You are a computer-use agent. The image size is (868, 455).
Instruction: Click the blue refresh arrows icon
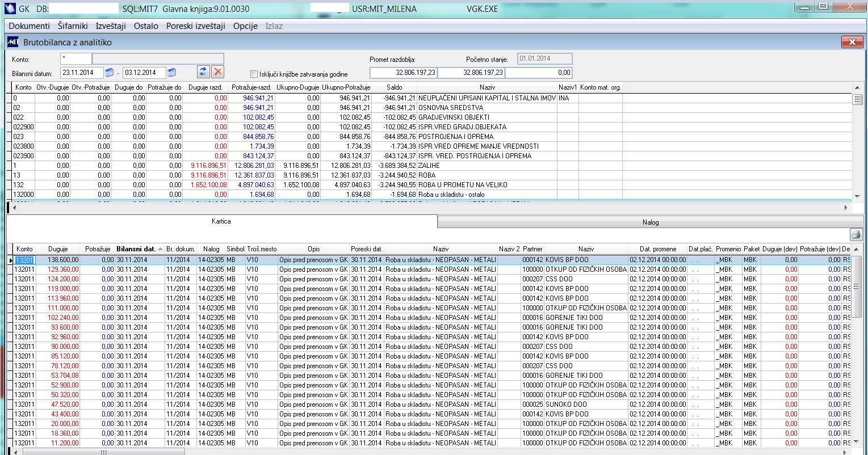(203, 71)
